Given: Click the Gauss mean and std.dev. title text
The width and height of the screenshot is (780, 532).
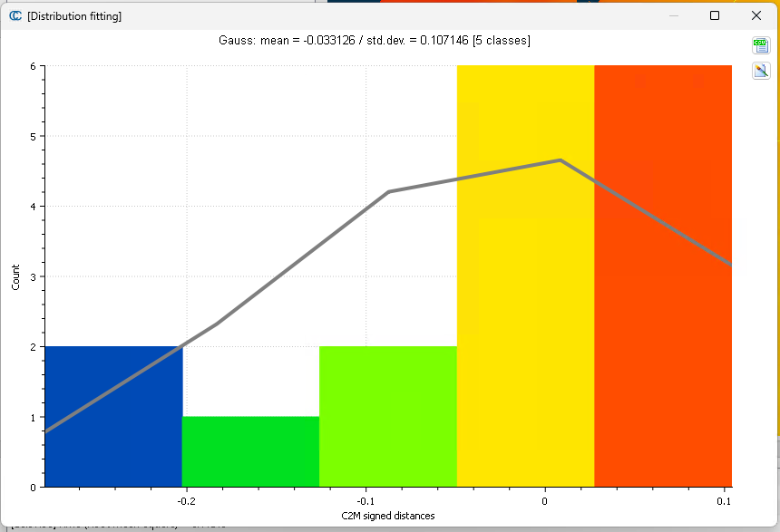Looking at the screenshot, I should tap(375, 40).
